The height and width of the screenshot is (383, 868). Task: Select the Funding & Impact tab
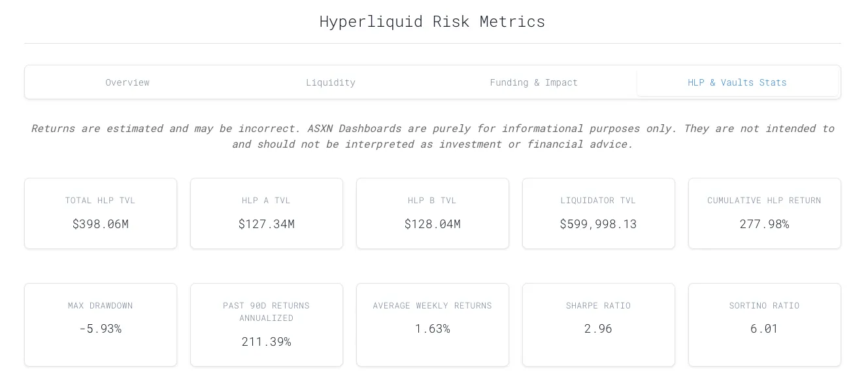point(534,82)
